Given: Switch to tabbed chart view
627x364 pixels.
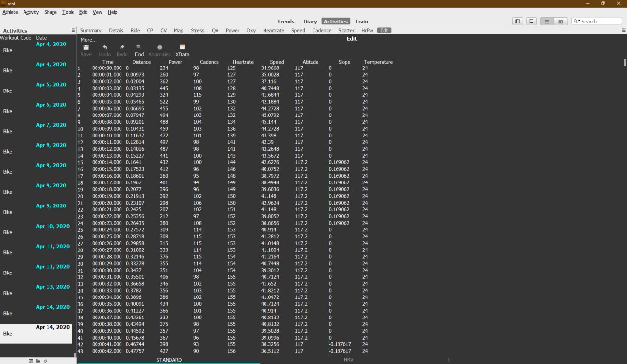Looking at the screenshot, I should [547, 21].
